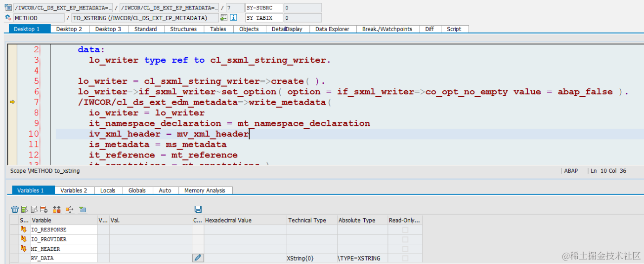Select the IO_RESPONSE variable name cell
Image resolution: width=644 pixels, height=264 pixels.
64,230
